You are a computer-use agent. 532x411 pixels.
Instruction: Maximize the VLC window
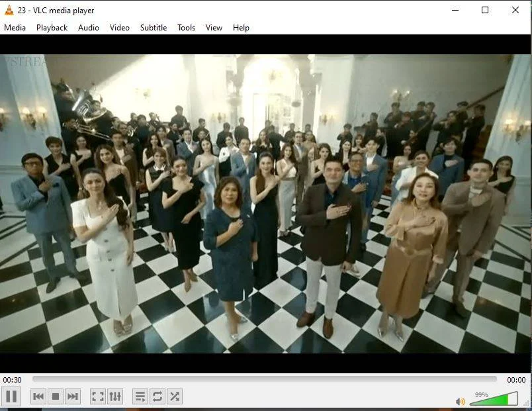tap(485, 10)
